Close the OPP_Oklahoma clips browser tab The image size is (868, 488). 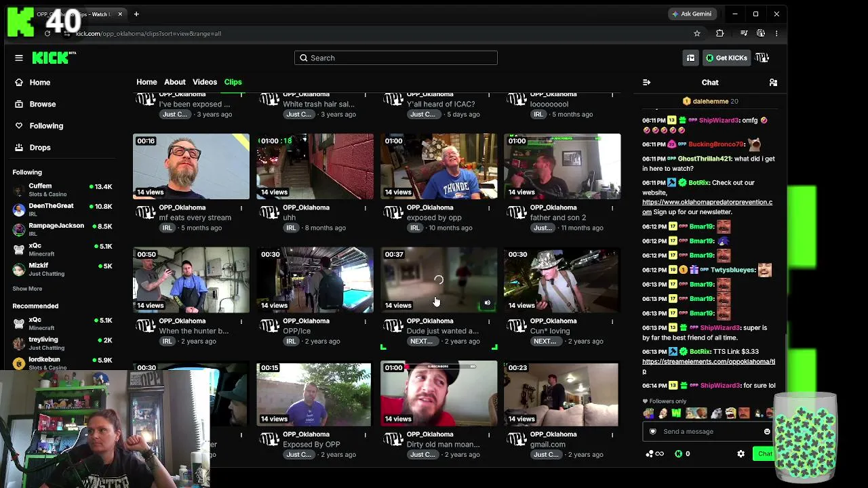(x=120, y=14)
